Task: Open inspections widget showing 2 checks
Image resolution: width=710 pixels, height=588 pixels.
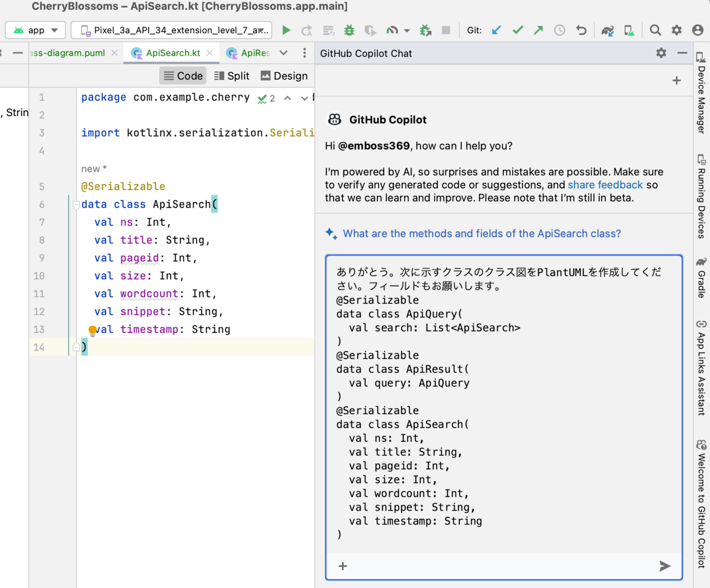Action: (x=266, y=99)
